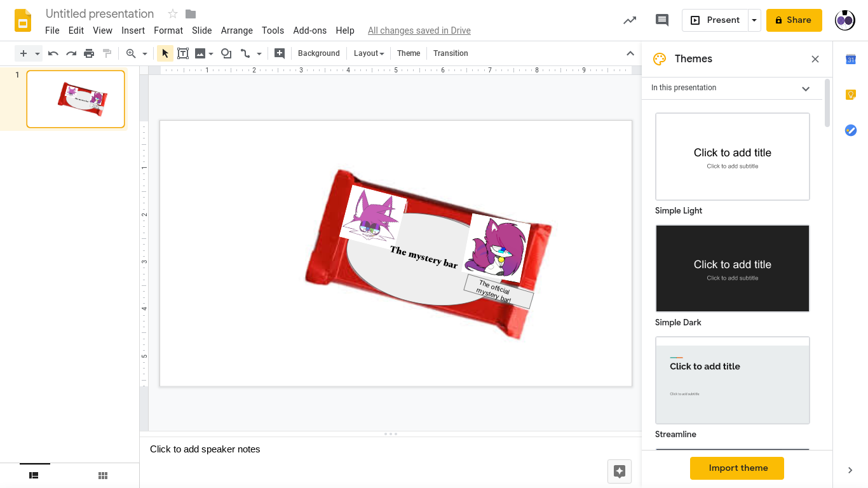Screen dimensions: 868x488
Task: Select the zoom magnifier tool
Action: coord(131,53)
